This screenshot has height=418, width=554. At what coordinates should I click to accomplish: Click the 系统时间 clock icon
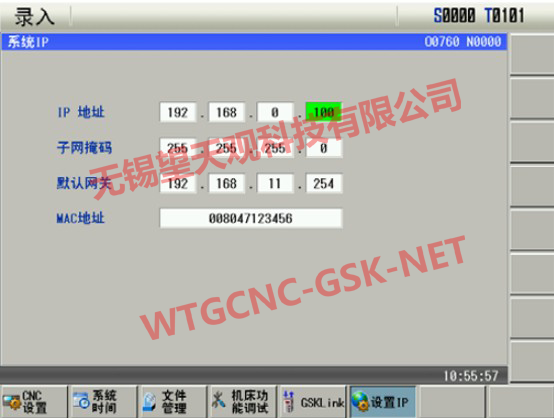coord(81,401)
